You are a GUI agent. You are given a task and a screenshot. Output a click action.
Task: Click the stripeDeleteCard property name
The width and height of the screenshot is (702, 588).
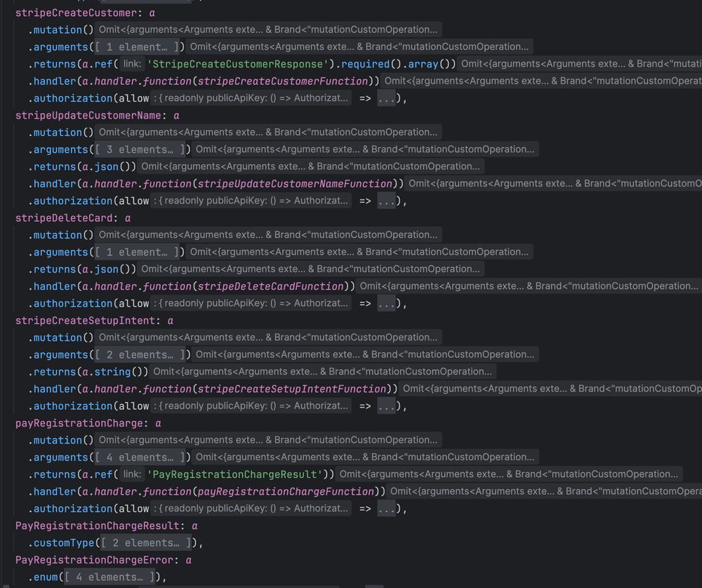(64, 218)
